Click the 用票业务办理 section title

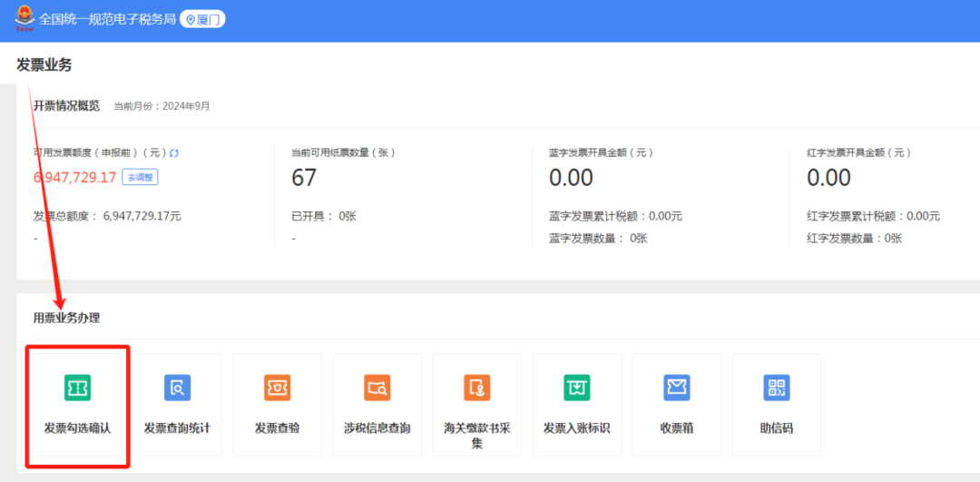pos(66,319)
